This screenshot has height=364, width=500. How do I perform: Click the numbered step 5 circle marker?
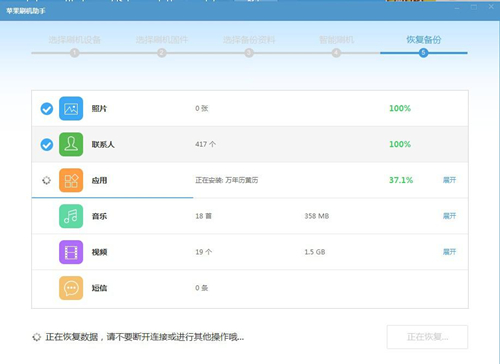423,53
